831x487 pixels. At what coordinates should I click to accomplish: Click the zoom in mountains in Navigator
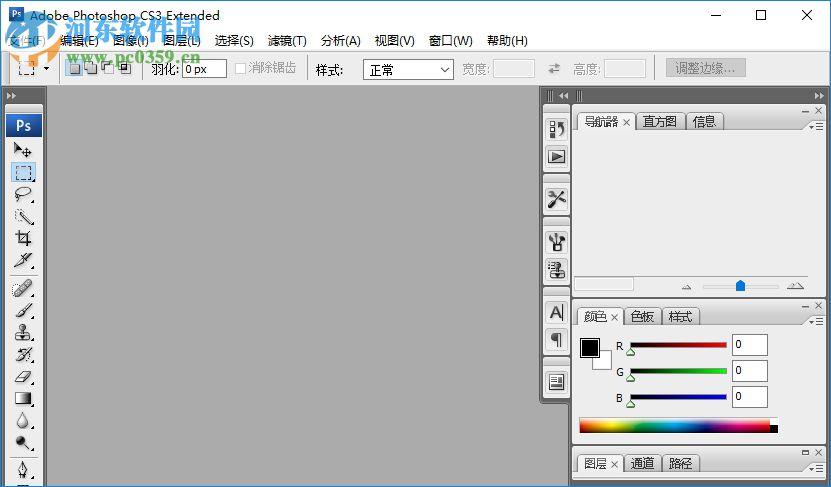pyautogui.click(x=795, y=286)
